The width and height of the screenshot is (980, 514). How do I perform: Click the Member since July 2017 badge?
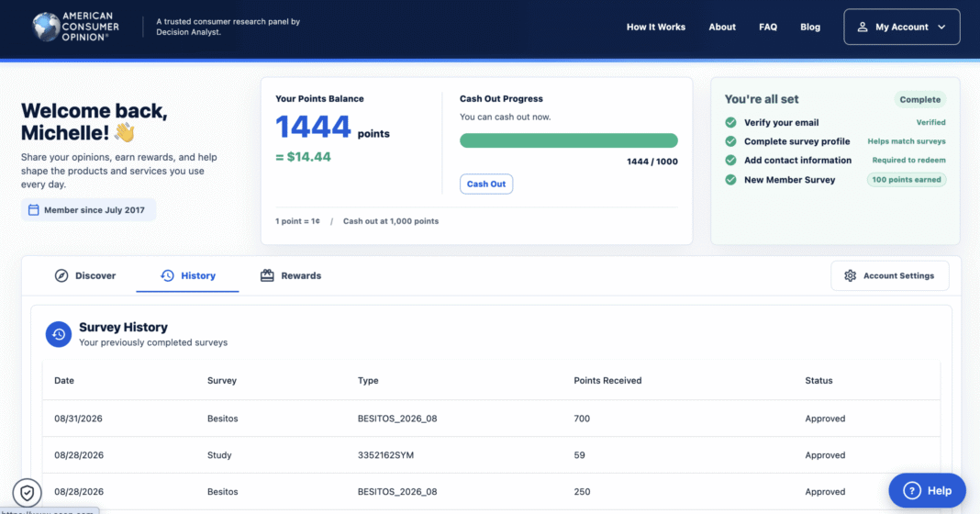88,210
